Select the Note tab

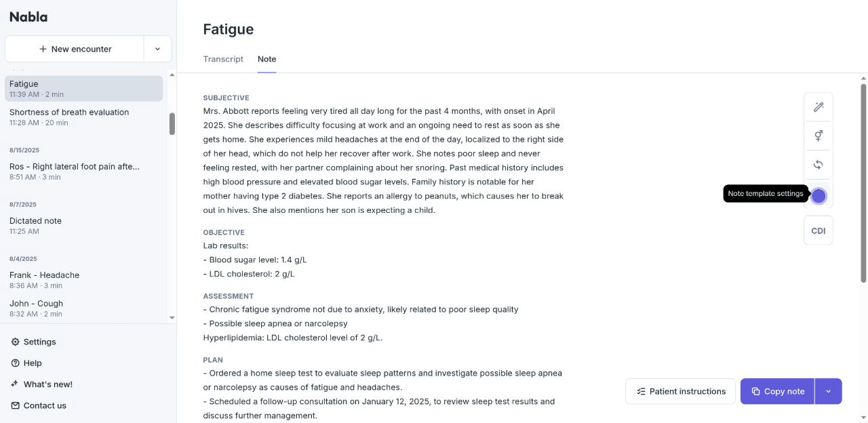tap(267, 59)
